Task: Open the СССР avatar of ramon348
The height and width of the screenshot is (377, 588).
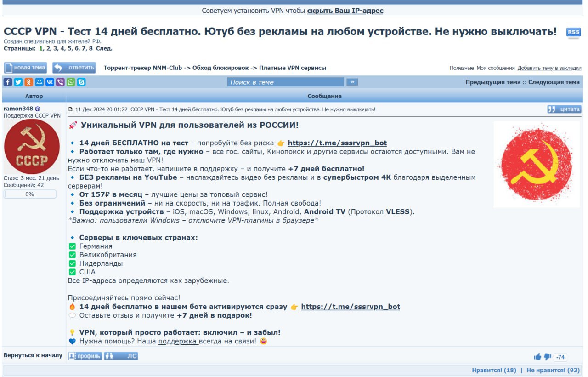Action: click(x=32, y=147)
